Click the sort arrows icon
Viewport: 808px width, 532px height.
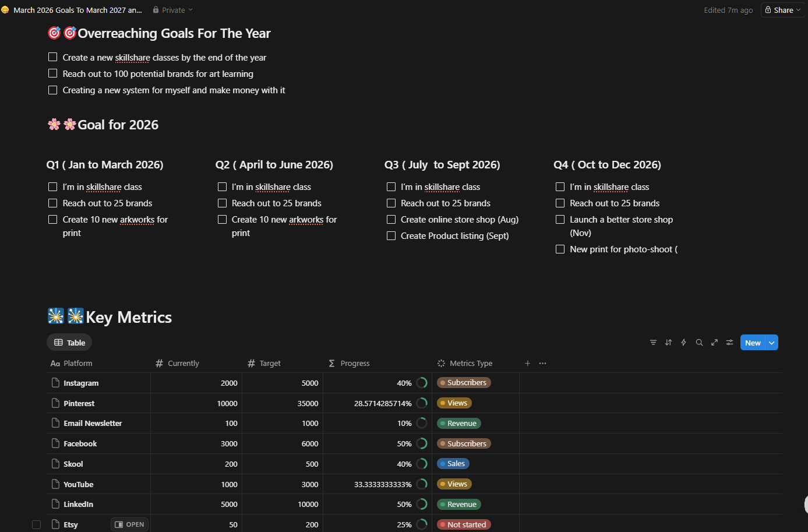(x=668, y=343)
